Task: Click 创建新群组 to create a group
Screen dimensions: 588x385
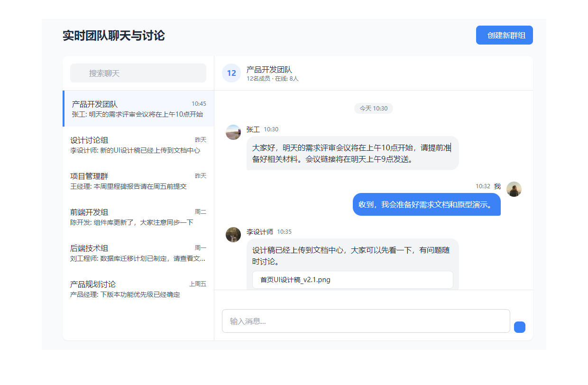Action: pos(504,35)
